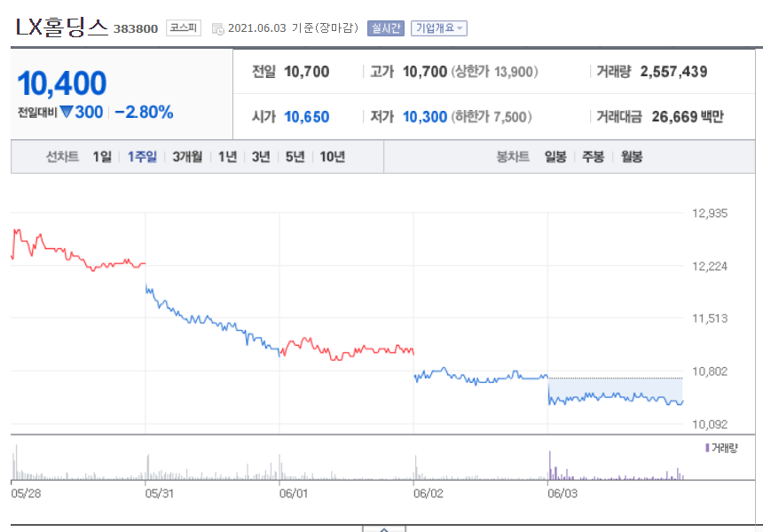Click the 상한가 13,900 text

tap(494, 72)
